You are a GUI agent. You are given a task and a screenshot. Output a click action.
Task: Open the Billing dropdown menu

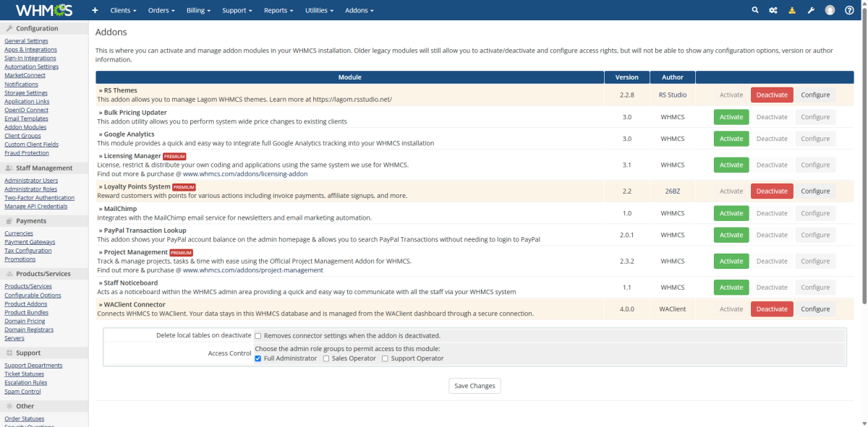198,11
